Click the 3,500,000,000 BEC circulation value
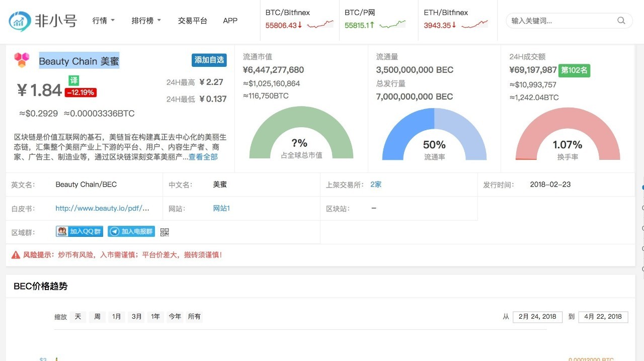Screen dimensions: 644x361 pyautogui.click(x=415, y=70)
